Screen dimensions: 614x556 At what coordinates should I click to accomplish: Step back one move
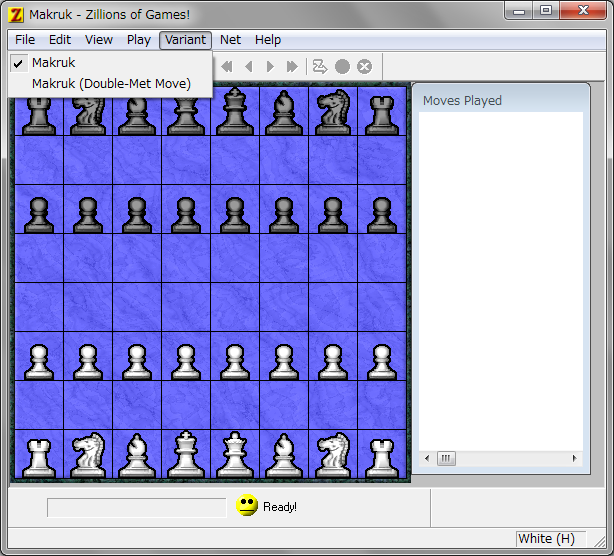(249, 67)
